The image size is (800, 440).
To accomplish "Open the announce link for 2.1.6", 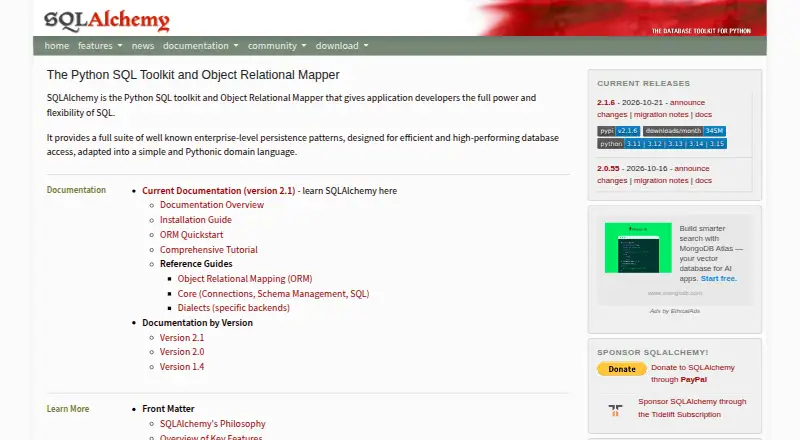I will pyautogui.click(x=687, y=103).
